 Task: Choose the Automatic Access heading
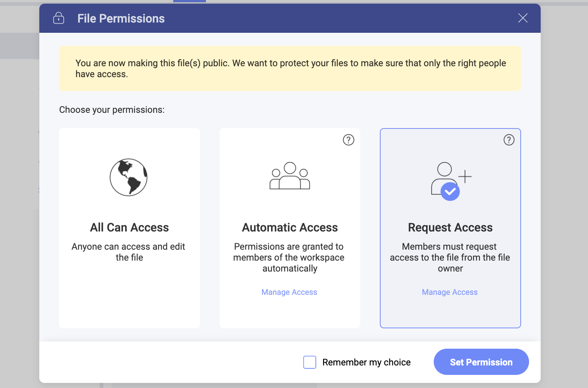290,227
